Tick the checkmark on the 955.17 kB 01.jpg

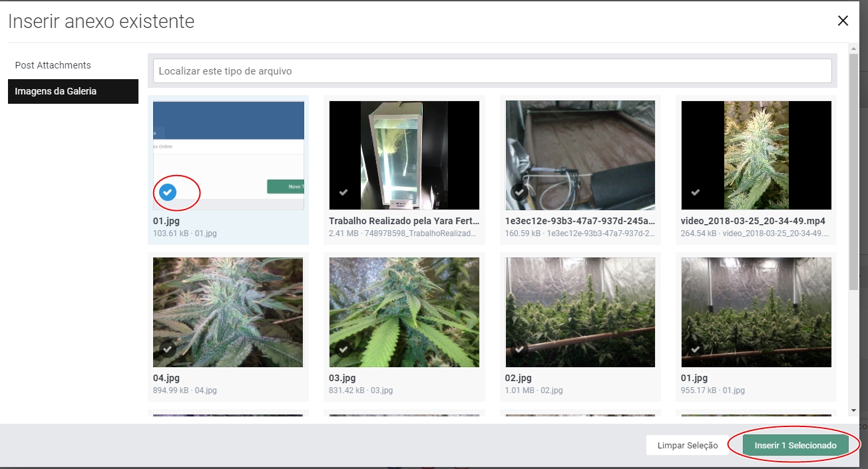[696, 349]
